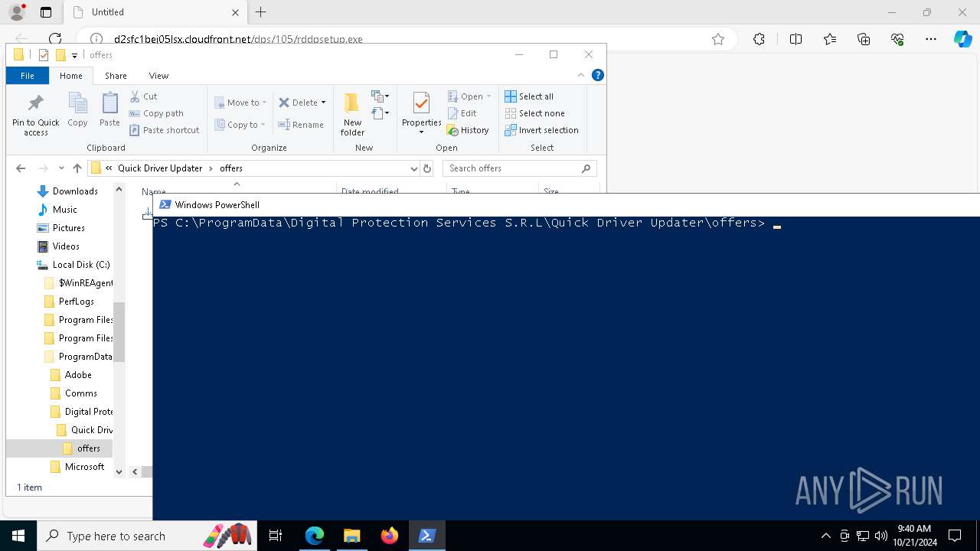This screenshot has width=980, height=551.
Task: Open the File menu in Explorer
Action: click(27, 76)
